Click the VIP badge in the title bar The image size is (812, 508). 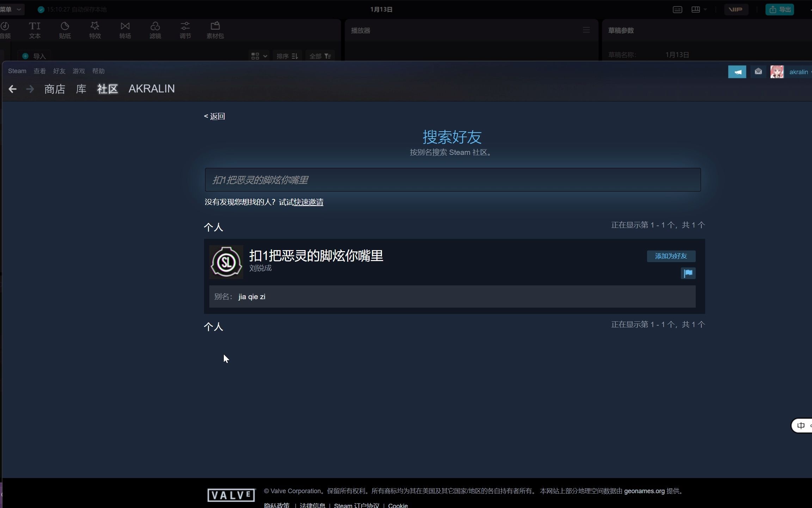coord(736,10)
